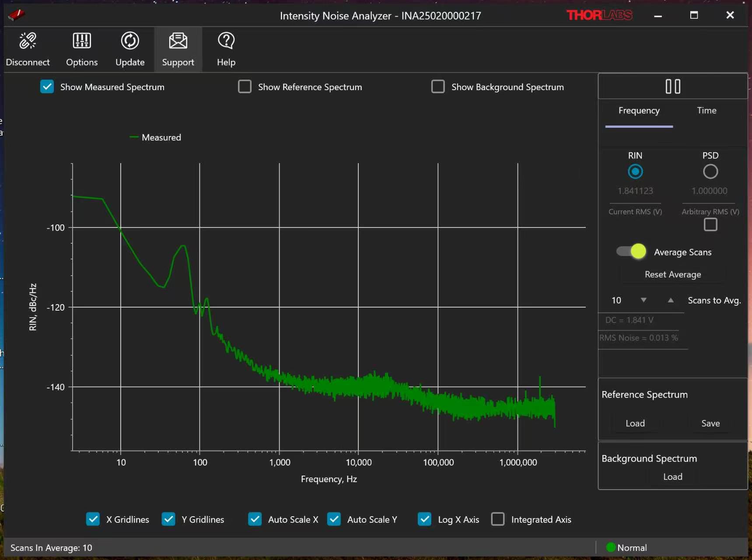Image resolution: width=752 pixels, height=560 pixels.
Task: Uncheck Show Measured Spectrum
Action: pyautogui.click(x=47, y=87)
